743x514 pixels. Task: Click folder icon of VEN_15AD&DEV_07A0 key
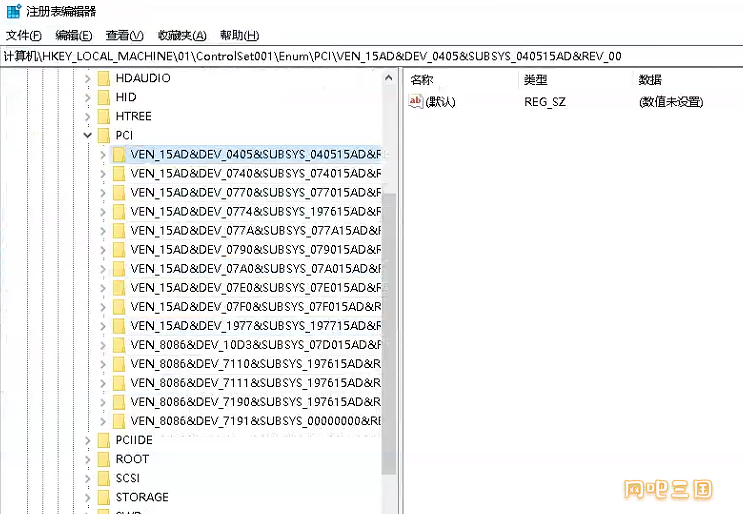[119, 269]
